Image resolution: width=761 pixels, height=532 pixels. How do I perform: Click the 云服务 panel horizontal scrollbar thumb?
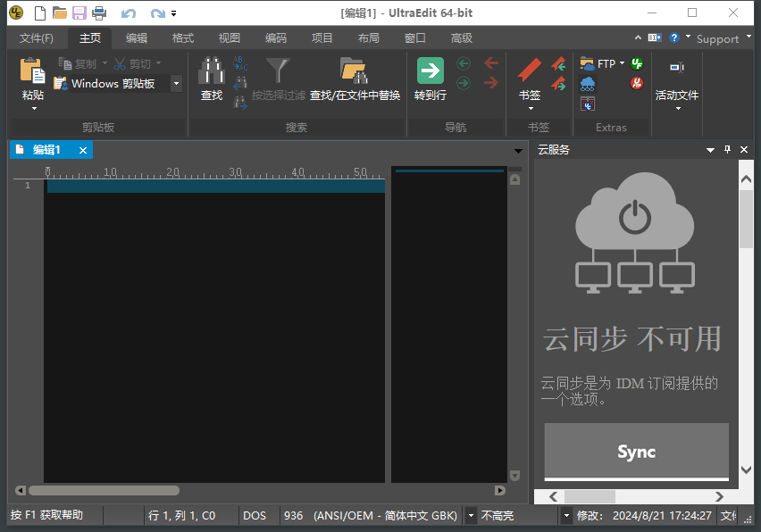coord(590,496)
